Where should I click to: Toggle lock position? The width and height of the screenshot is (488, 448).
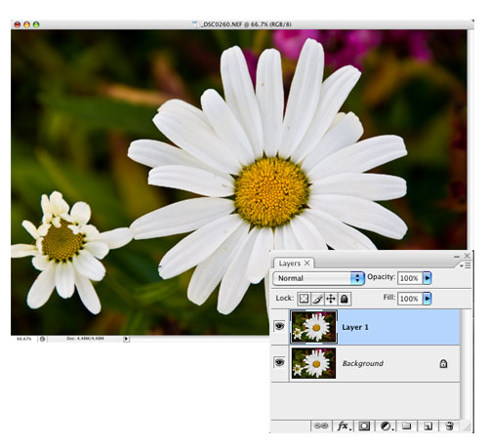tap(331, 299)
